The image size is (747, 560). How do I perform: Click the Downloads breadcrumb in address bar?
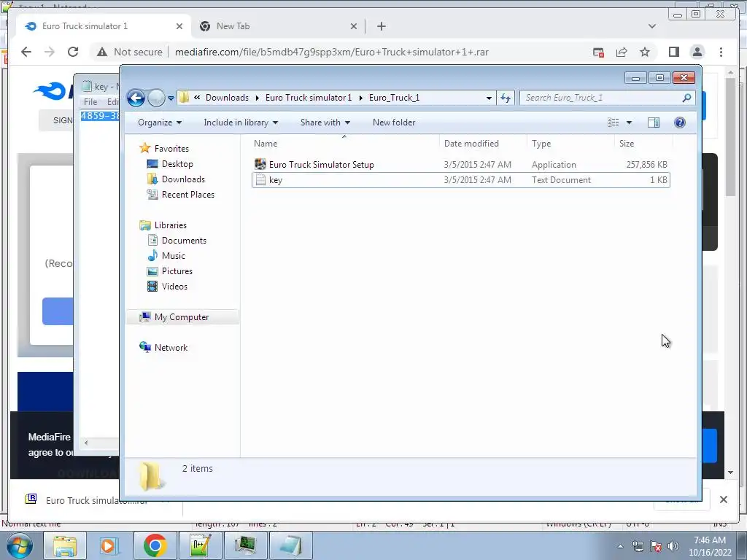tap(227, 98)
